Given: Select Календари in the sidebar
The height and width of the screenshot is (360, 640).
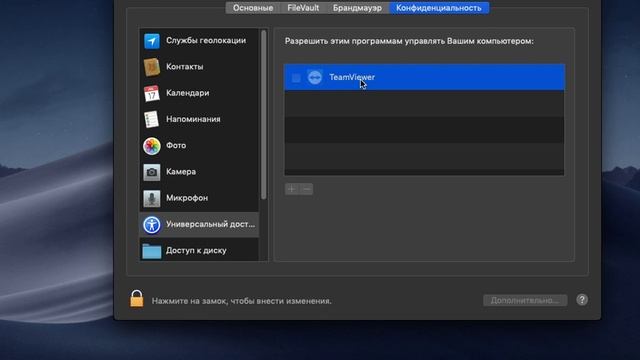Looking at the screenshot, I should pos(199,93).
